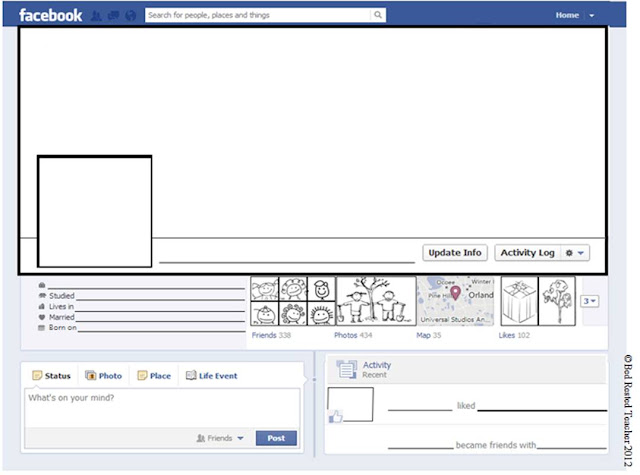The image size is (640, 475).
Task: Click the gift box Likes thumbnail
Action: point(519,301)
